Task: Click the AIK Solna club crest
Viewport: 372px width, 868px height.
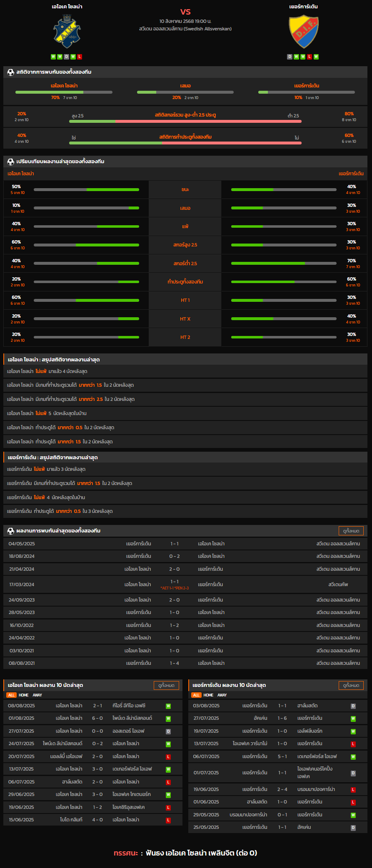Action: (67, 31)
